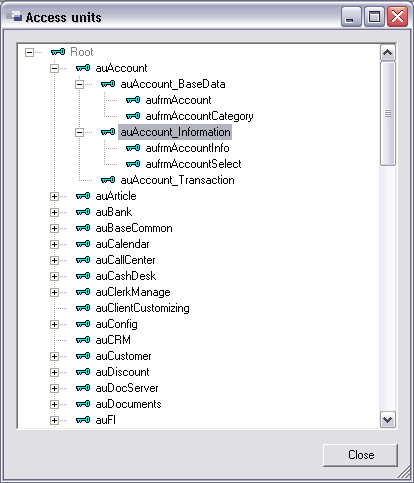Expand the auCustomer node
Image resolution: width=414 pixels, height=483 pixels.
pyautogui.click(x=54, y=356)
